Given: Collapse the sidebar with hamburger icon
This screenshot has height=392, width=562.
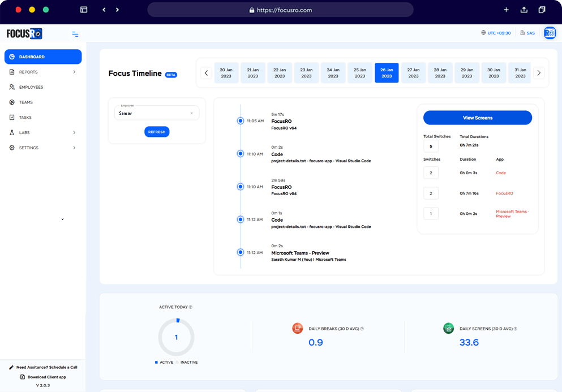Looking at the screenshot, I should point(75,34).
